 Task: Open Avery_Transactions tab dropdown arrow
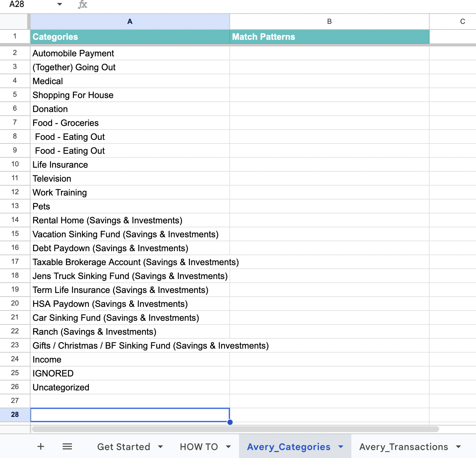click(458, 447)
